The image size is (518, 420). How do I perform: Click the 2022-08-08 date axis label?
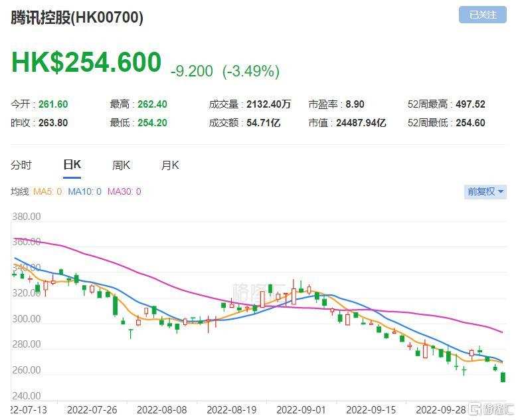tap(162, 410)
